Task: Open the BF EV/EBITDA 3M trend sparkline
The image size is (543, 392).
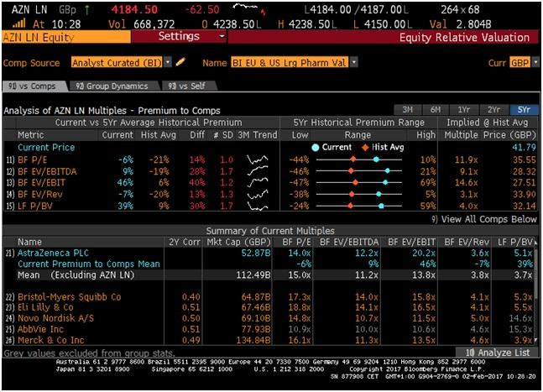Action: click(258, 171)
